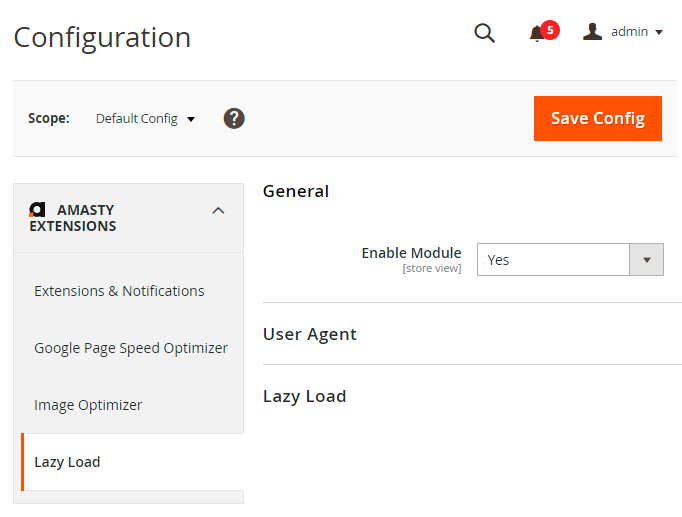Click the Enable Module field label
Screen dimensions: 682x517
(x=411, y=253)
